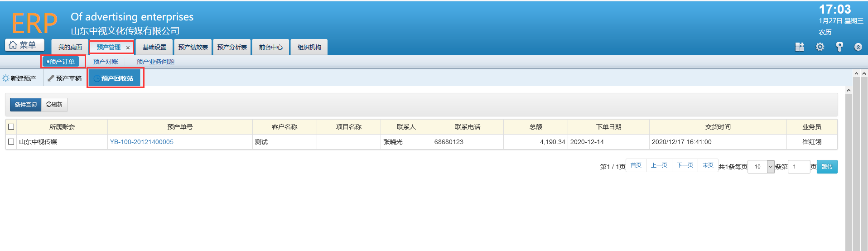Click the 总额 column header
This screenshot has height=251, width=868.
click(x=536, y=127)
